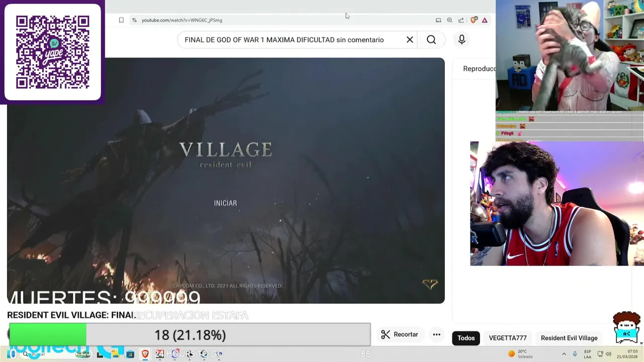The image size is (644, 362).
Task: Open the three-dot more actions menu
Action: 437,334
